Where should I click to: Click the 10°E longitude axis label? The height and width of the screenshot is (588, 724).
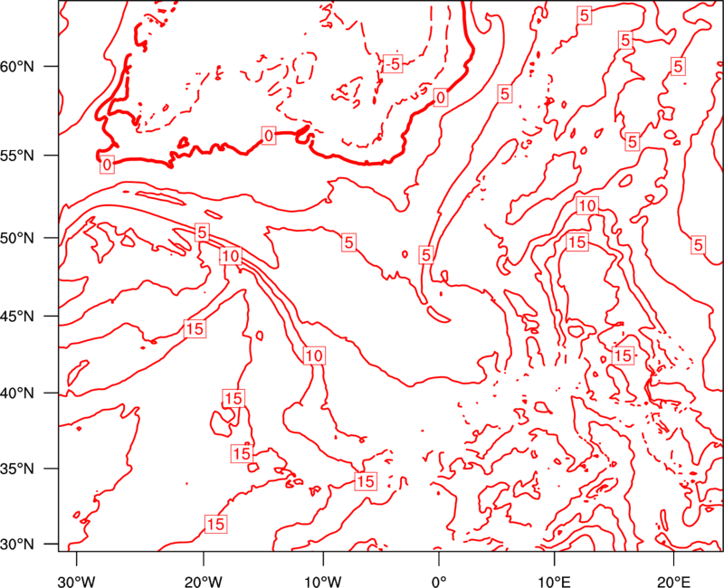(x=554, y=582)
